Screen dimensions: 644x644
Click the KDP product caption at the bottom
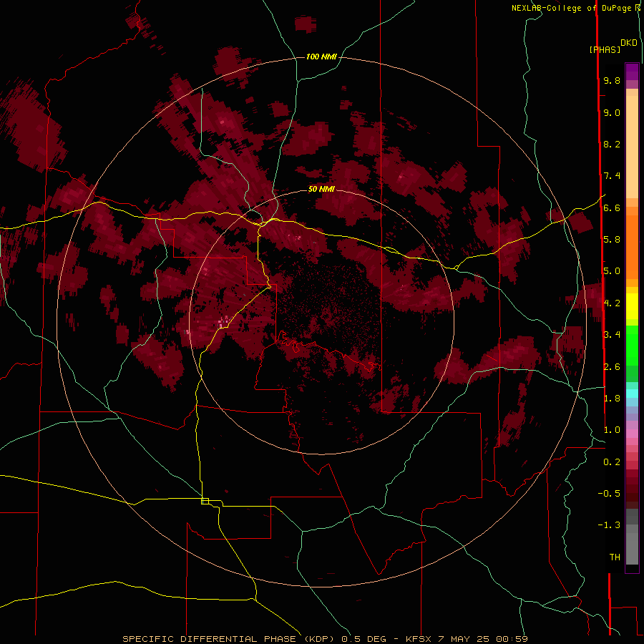pyautogui.click(x=325, y=639)
